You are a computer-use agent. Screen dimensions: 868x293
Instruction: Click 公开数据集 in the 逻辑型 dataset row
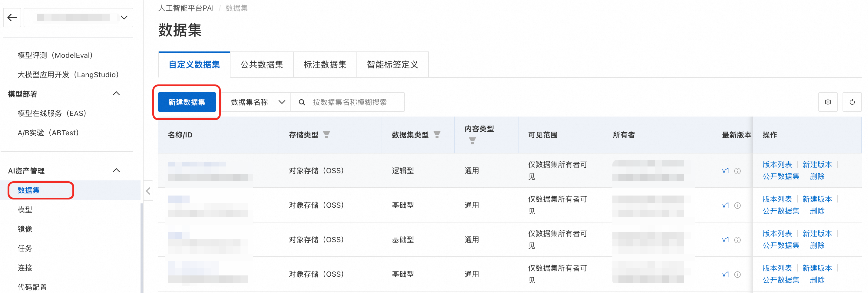coord(781,176)
